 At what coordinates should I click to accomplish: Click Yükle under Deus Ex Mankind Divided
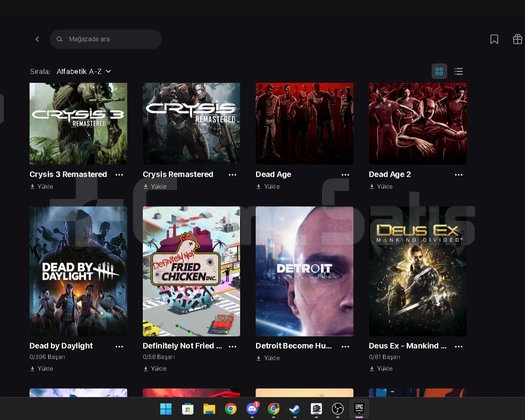(x=381, y=369)
